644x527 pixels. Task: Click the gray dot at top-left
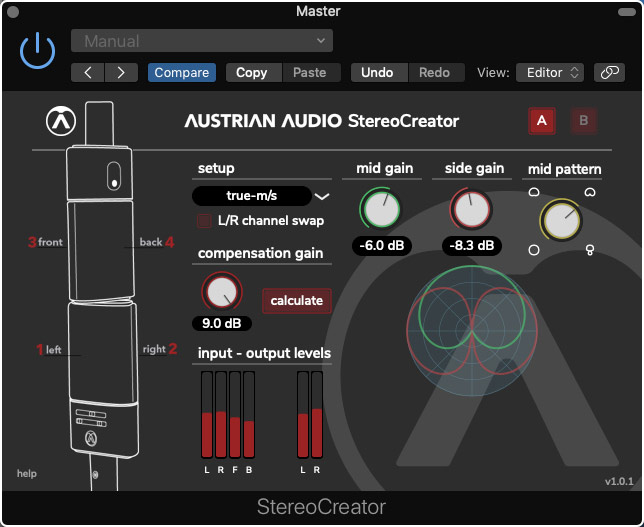pos(13,12)
